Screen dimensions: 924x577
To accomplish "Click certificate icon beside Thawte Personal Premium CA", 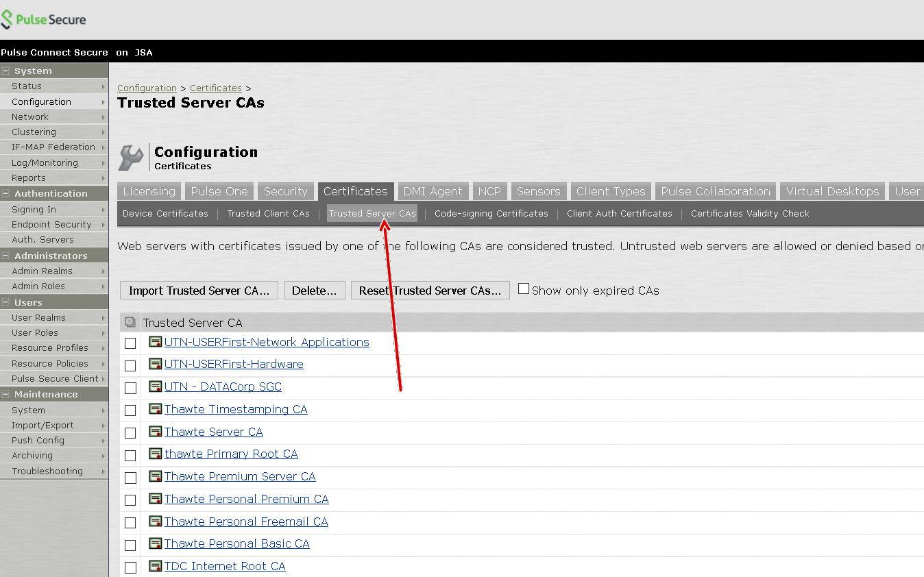I will (156, 499).
